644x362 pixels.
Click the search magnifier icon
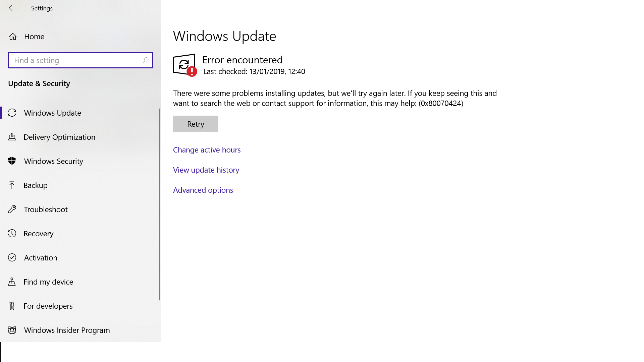pos(145,60)
